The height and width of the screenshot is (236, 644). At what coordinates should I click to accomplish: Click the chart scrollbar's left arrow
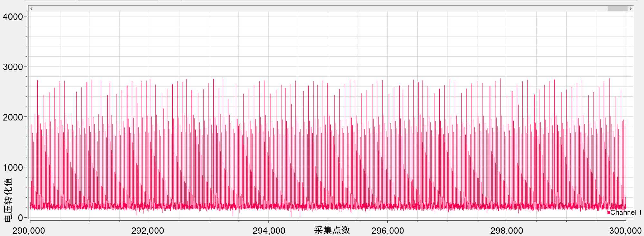click(31, 9)
